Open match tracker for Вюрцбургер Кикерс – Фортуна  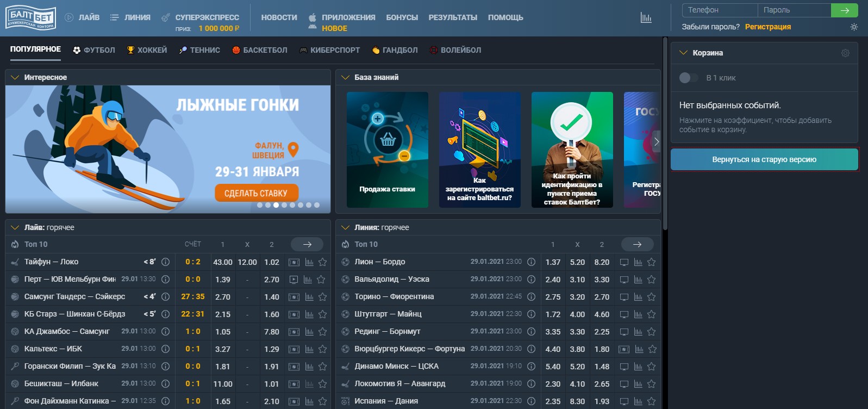coord(624,349)
